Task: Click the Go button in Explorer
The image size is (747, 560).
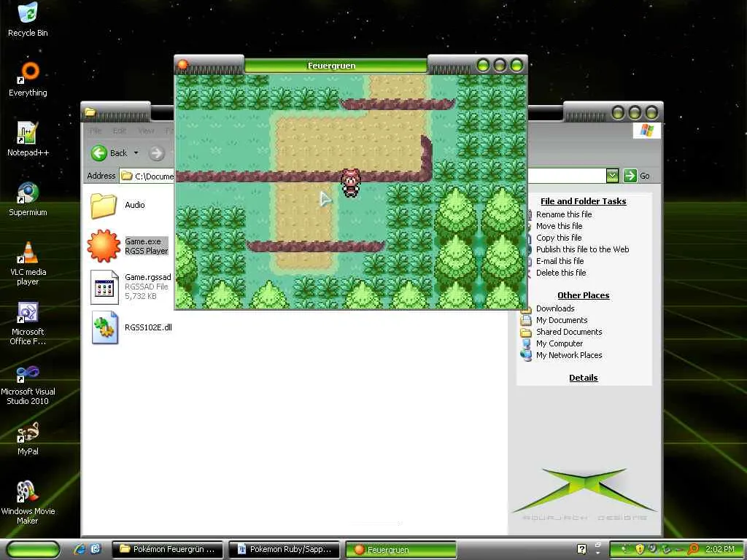Action: 636,176
